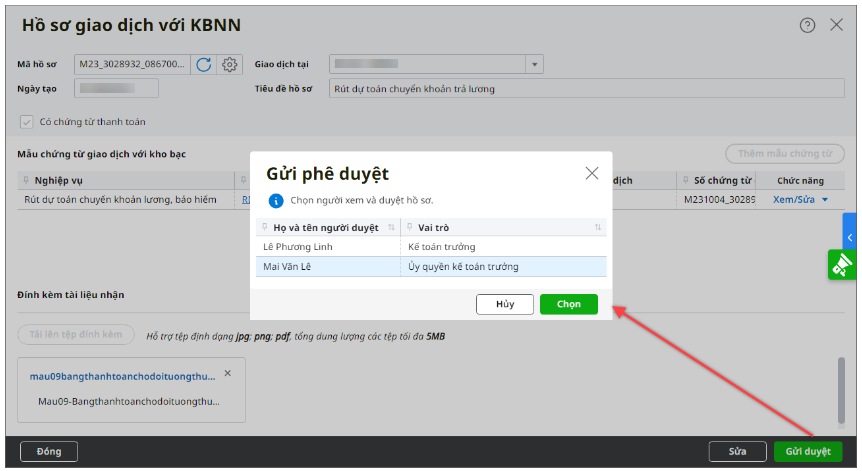Open the Xem/Sửa link
Viewport: 862px width, 471px height.
click(794, 200)
